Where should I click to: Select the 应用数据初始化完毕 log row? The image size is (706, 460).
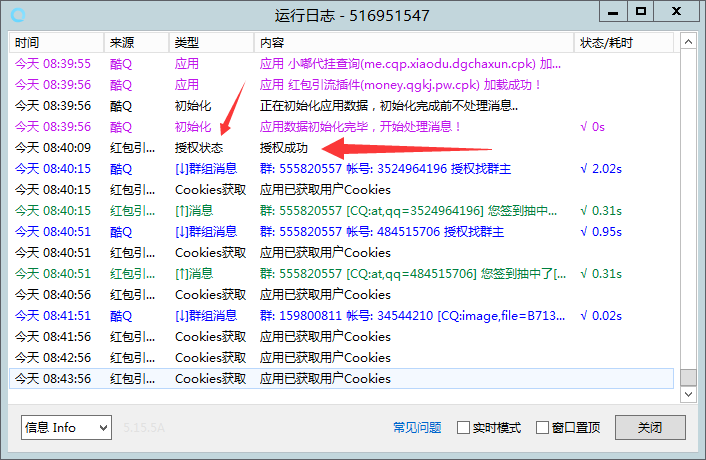click(341, 127)
